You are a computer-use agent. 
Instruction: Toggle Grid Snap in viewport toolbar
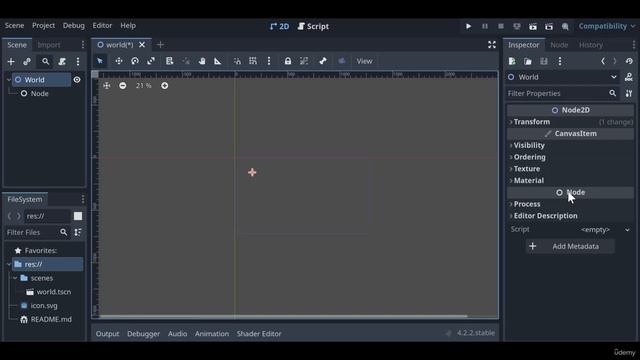[x=253, y=61]
